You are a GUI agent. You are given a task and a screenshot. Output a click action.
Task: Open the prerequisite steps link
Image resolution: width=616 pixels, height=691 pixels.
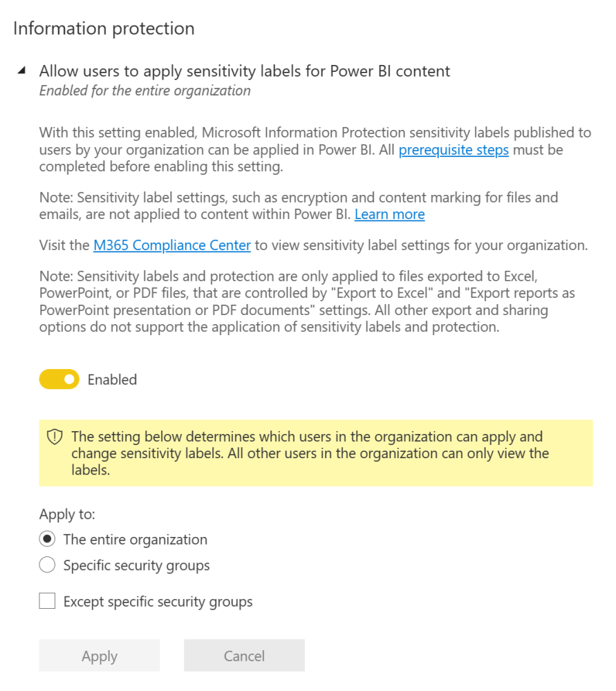tap(454, 150)
